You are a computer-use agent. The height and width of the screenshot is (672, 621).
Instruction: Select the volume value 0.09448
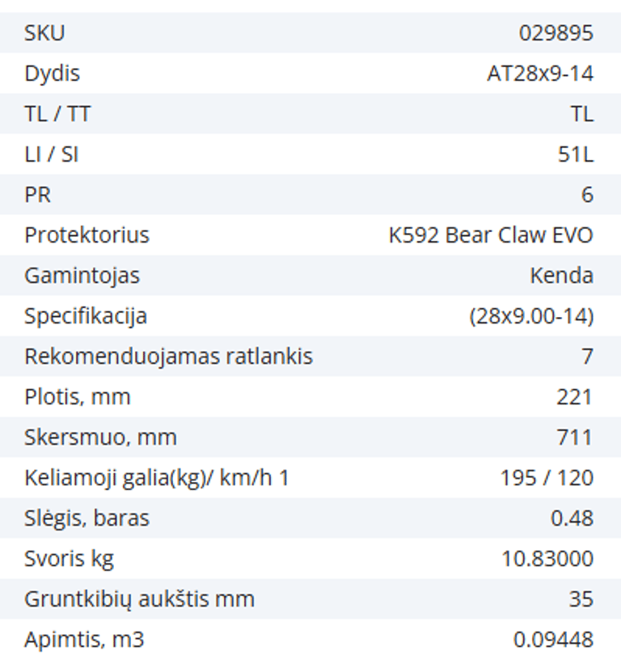(x=553, y=640)
